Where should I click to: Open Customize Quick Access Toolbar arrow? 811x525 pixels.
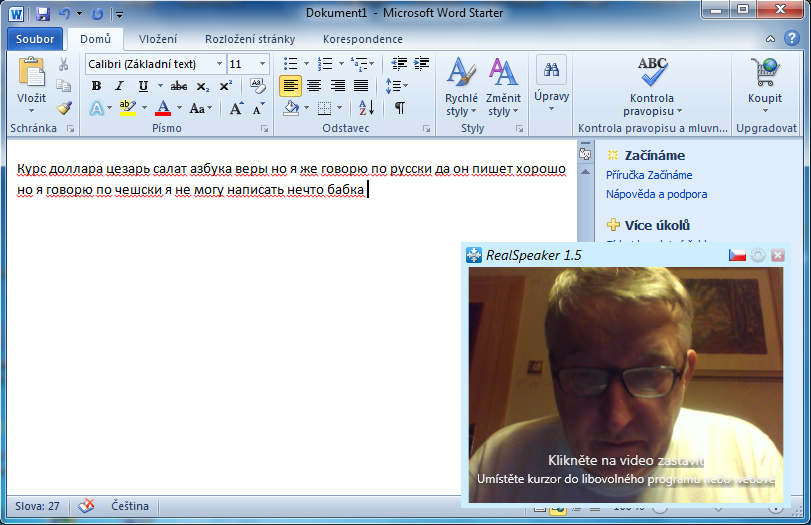[x=119, y=14]
